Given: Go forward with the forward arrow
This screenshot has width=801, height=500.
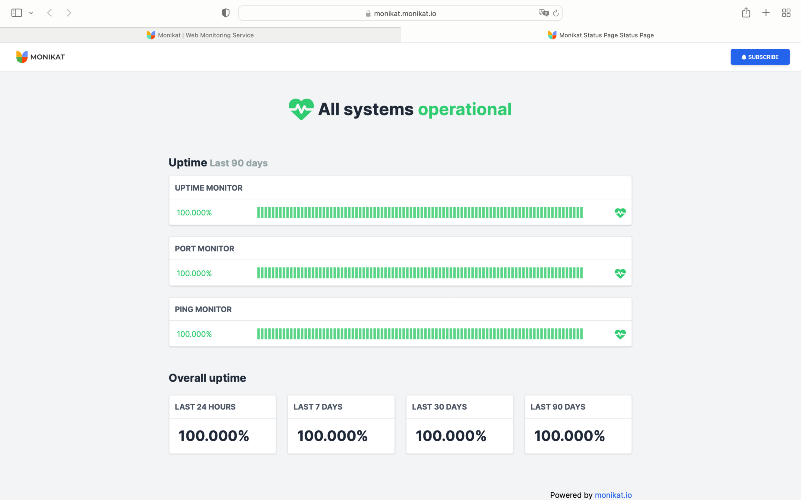Looking at the screenshot, I should (x=69, y=13).
